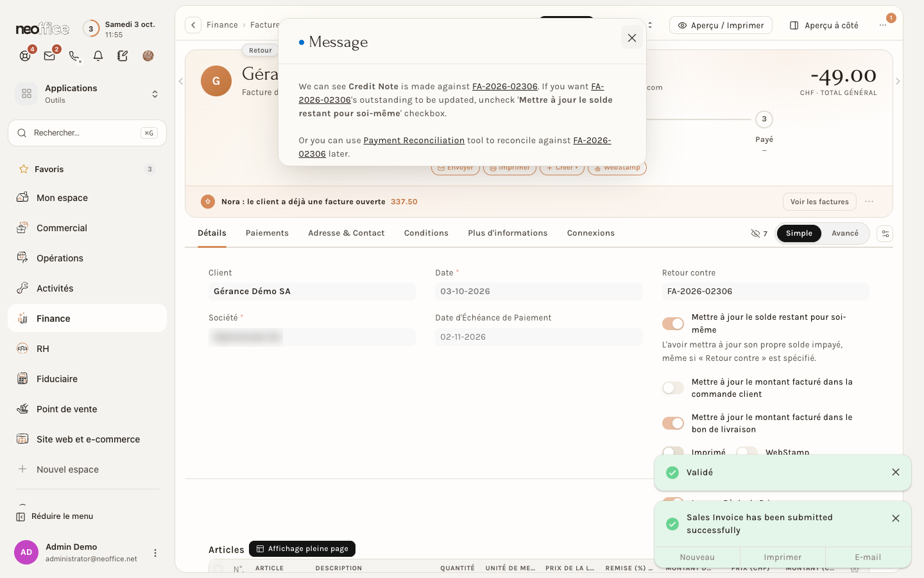Click the Fiduciaire calculator icon
The width and height of the screenshot is (924, 578).
click(22, 378)
